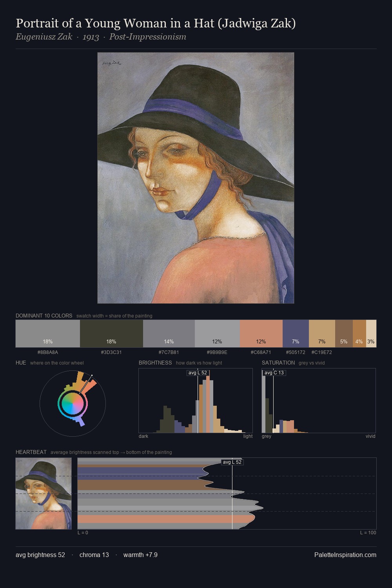
Task: Click the '#8B8A8A' hex code text
Action: pos(48,352)
